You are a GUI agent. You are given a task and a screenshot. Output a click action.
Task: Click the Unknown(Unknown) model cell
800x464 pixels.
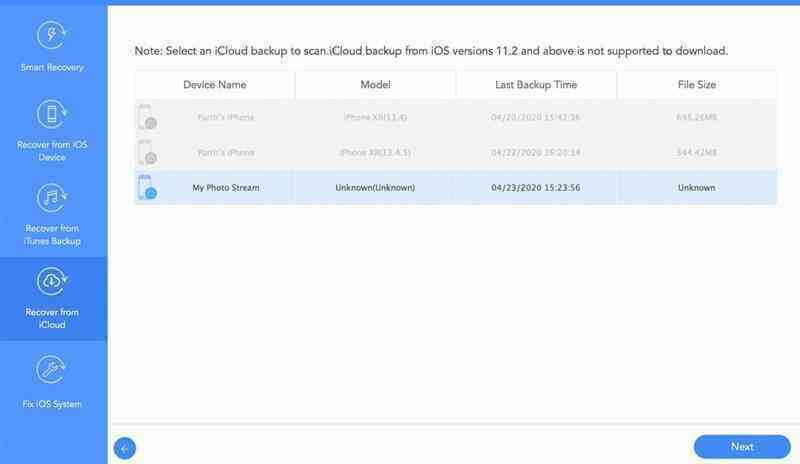pyautogui.click(x=375, y=188)
